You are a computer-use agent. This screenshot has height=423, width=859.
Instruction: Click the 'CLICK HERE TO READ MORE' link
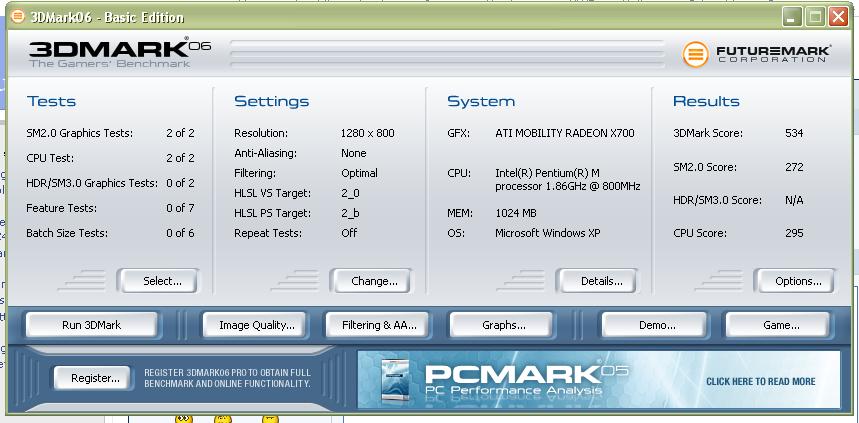760,381
